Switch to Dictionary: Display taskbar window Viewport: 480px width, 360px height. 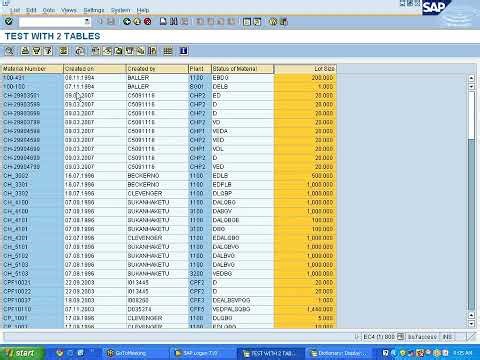pyautogui.click(x=339, y=353)
